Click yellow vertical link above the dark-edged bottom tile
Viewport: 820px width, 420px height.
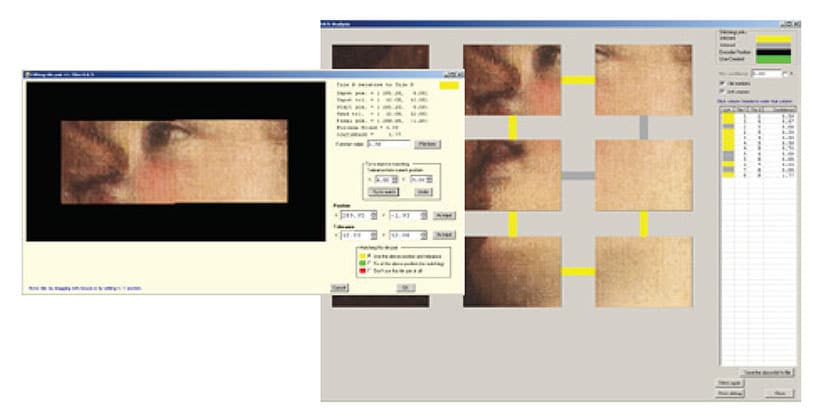tap(512, 224)
